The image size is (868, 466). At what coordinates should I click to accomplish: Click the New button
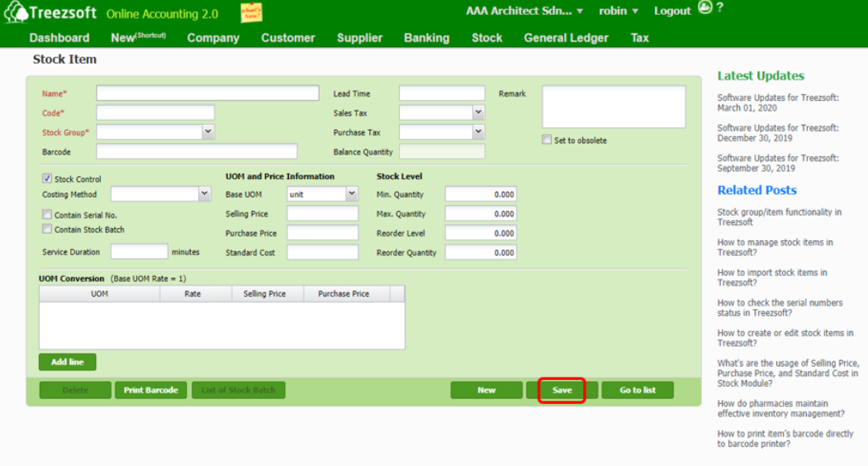(486, 390)
